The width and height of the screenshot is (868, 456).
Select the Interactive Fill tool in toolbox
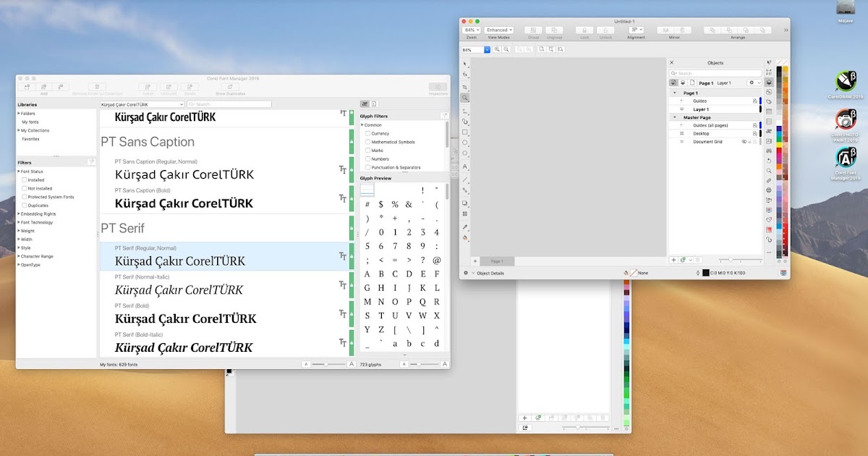coord(465,237)
